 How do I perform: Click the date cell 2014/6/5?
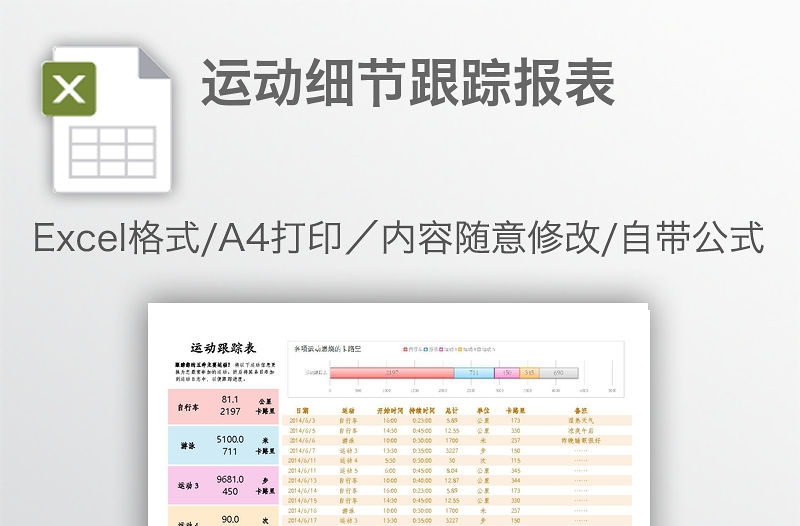(x=302, y=431)
